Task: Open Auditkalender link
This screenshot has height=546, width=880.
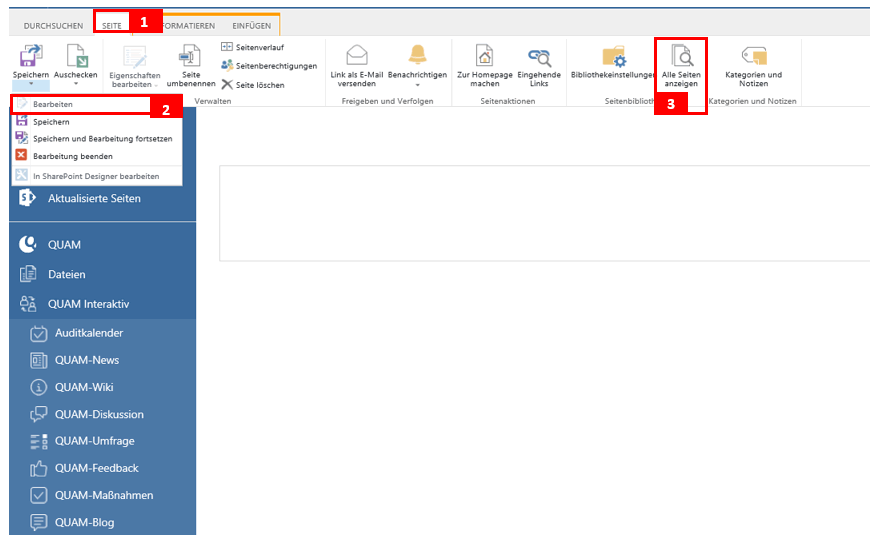Action: [89, 333]
